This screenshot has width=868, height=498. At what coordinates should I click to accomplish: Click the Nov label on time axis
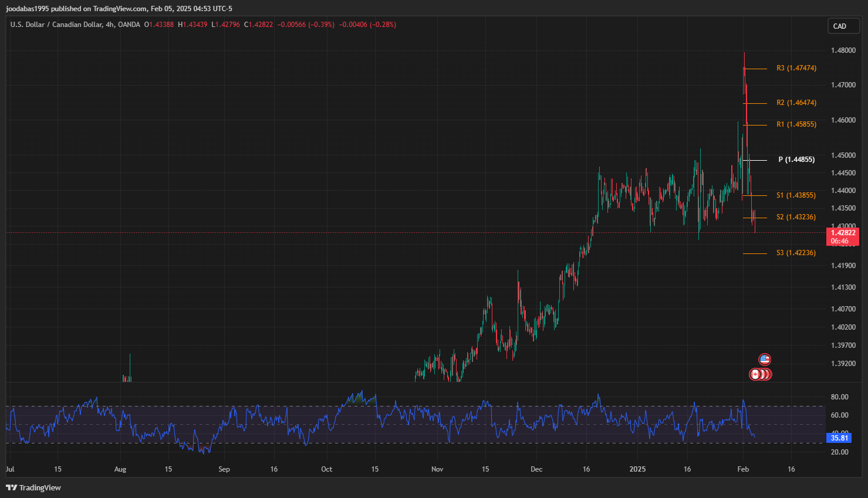[437, 469]
